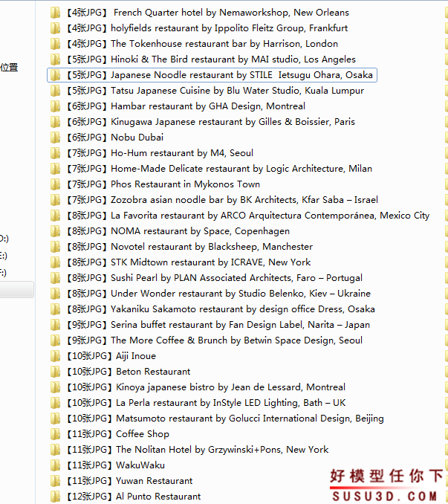The image size is (448, 504).
Task: Click folder icon for French Quarter hotel
Action: [55, 13]
